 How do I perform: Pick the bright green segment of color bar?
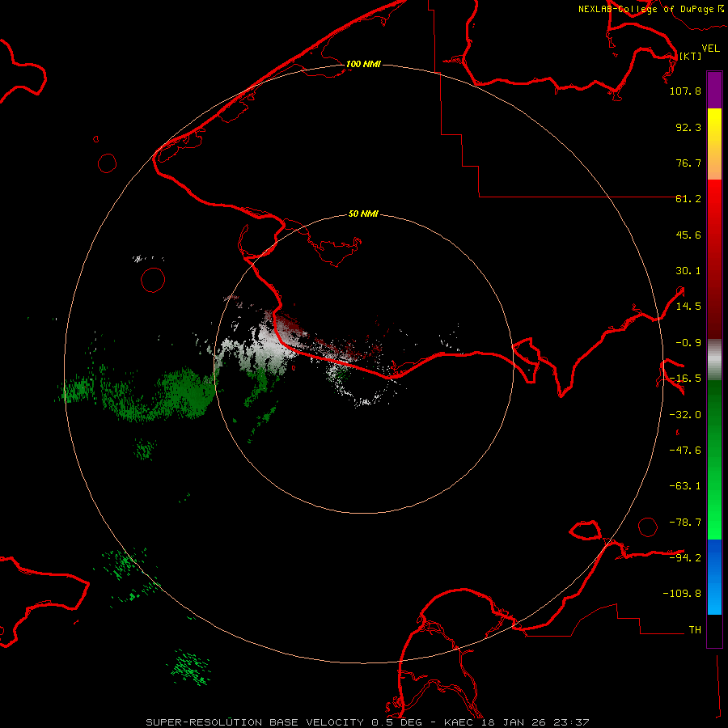click(x=714, y=459)
